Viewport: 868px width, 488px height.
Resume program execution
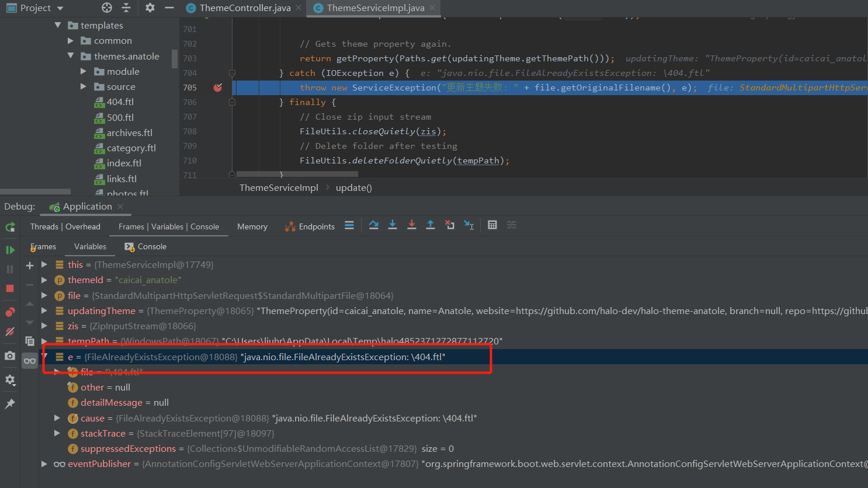(10, 250)
